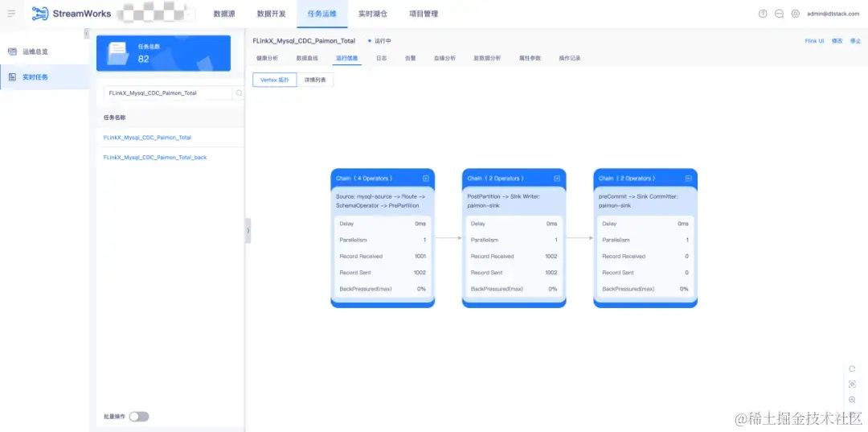Select the Vertex 拓扑 view option
The image size is (868, 432).
coord(275,80)
